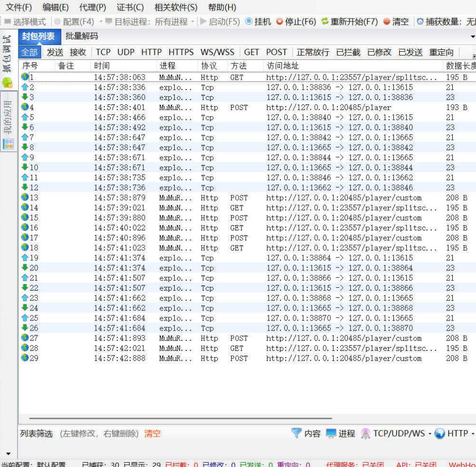Image resolution: width=476 pixels, height=467 pixels.
Task: Click the TCP/UDP/WS filter icon
Action: tap(365, 433)
